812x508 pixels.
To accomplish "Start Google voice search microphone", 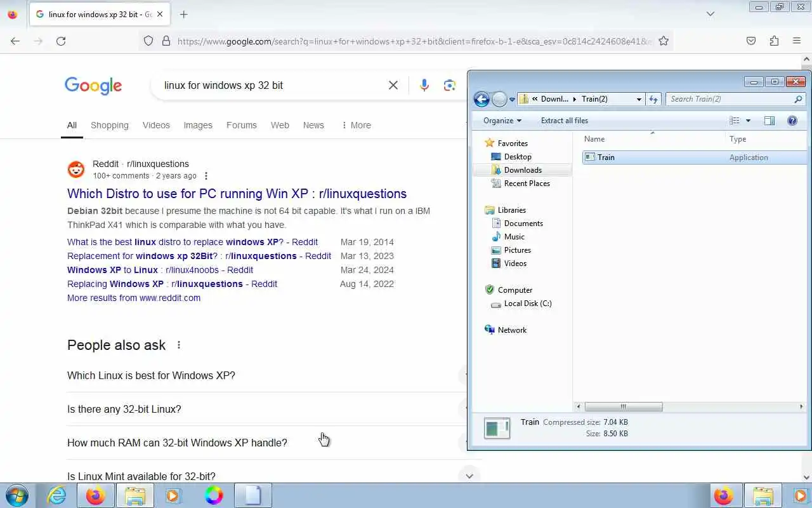I will (x=424, y=85).
